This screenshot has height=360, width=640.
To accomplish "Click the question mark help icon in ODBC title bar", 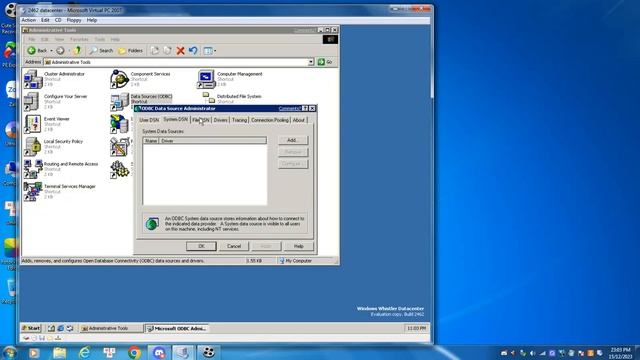I will point(305,109).
